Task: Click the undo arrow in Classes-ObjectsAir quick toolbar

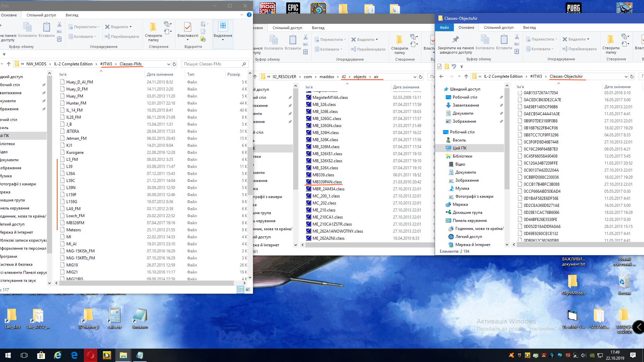Action: (x=454, y=66)
